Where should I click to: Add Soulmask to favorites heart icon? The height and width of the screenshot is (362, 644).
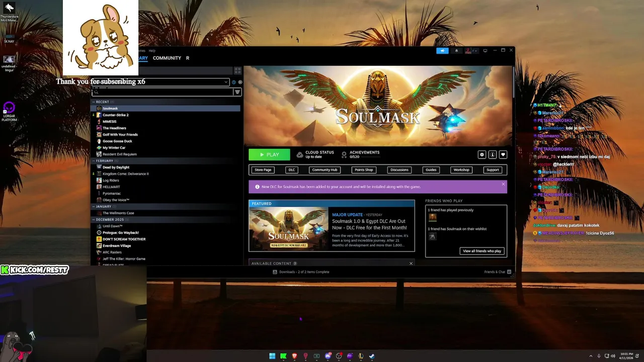tap(503, 155)
